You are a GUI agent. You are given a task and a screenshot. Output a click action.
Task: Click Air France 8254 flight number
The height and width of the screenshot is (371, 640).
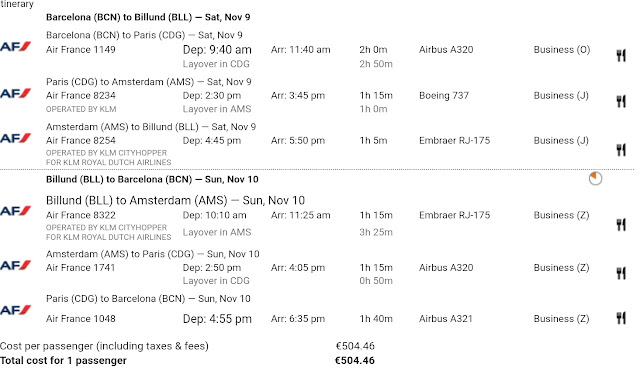coord(81,140)
